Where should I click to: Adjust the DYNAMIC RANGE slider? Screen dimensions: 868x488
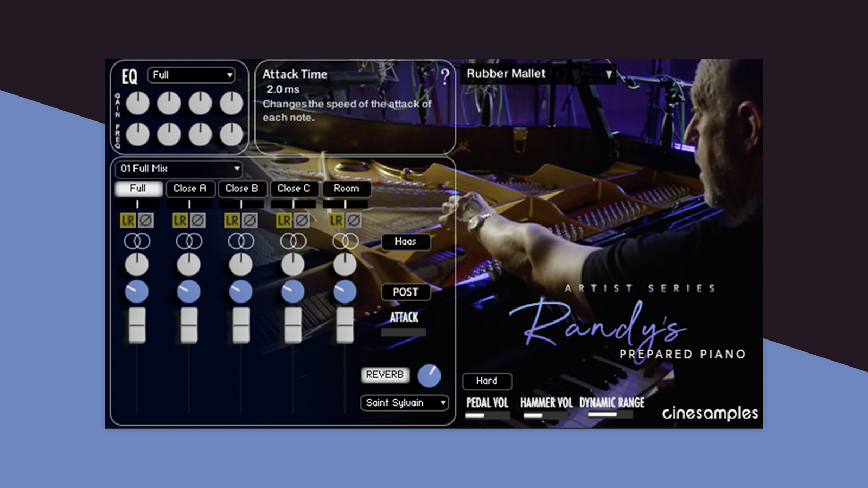tap(610, 415)
